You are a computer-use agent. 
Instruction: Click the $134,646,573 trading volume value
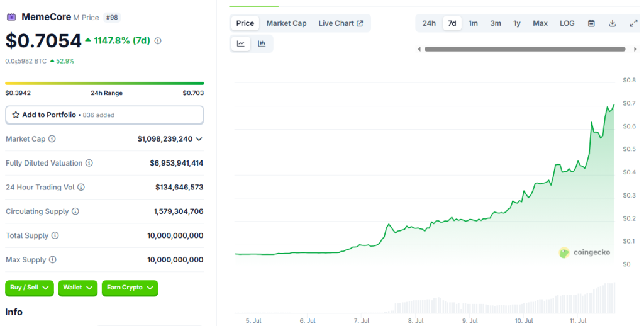coord(179,187)
